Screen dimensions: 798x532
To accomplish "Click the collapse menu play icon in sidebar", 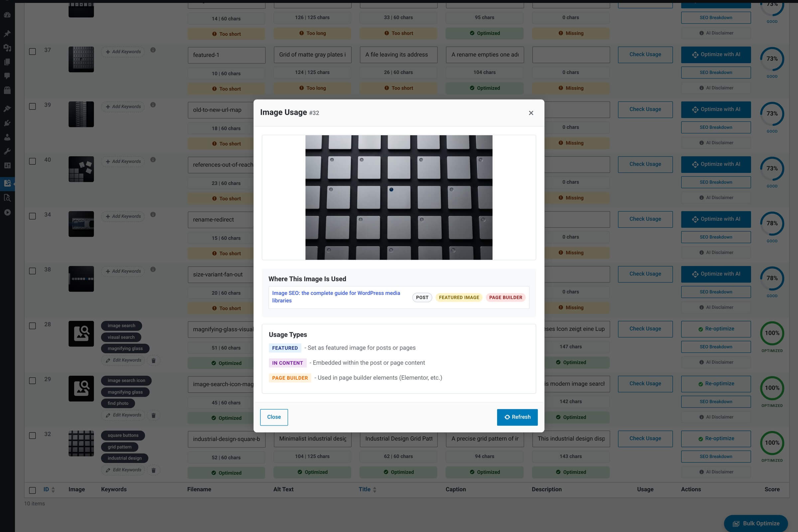I will [7, 212].
